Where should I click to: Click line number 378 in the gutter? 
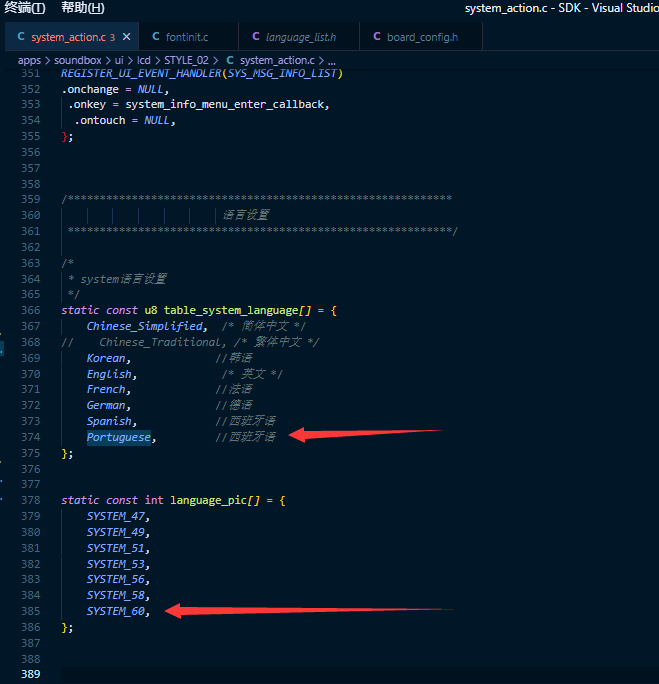(31, 500)
